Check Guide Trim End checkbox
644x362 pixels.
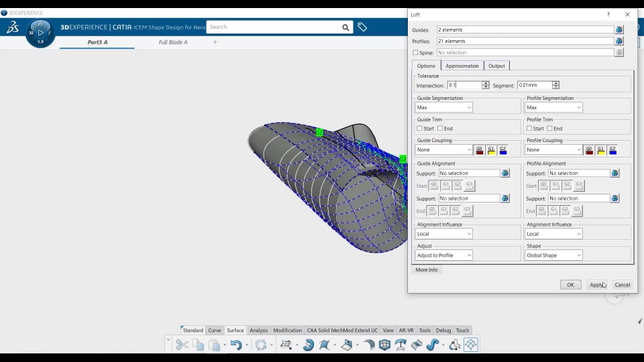coord(440,129)
